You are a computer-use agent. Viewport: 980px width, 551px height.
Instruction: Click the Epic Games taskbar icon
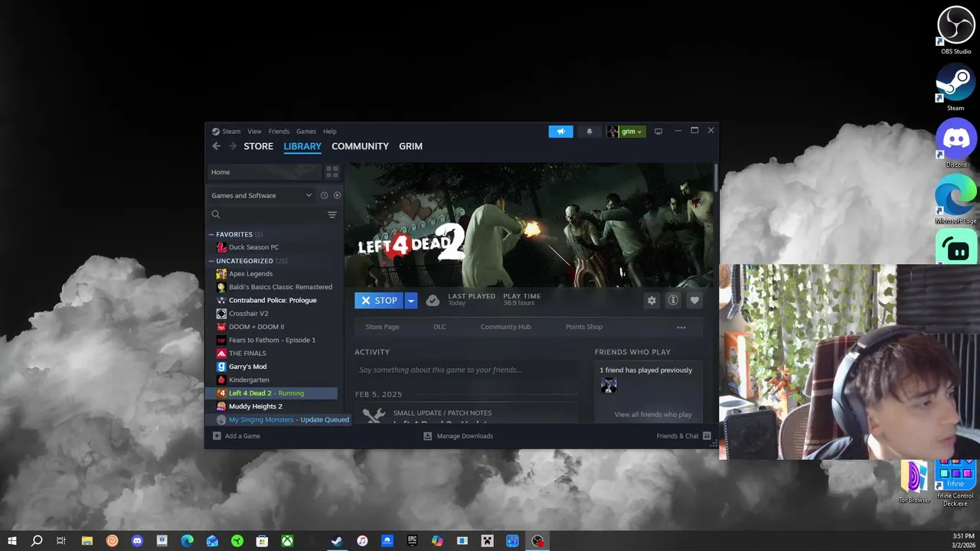click(x=412, y=541)
